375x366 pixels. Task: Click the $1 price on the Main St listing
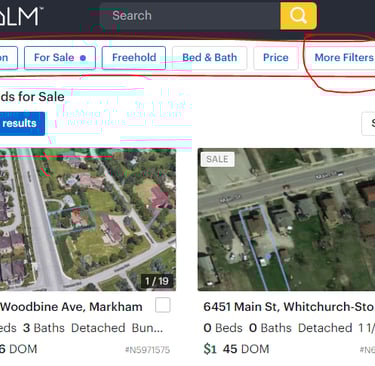pos(210,349)
